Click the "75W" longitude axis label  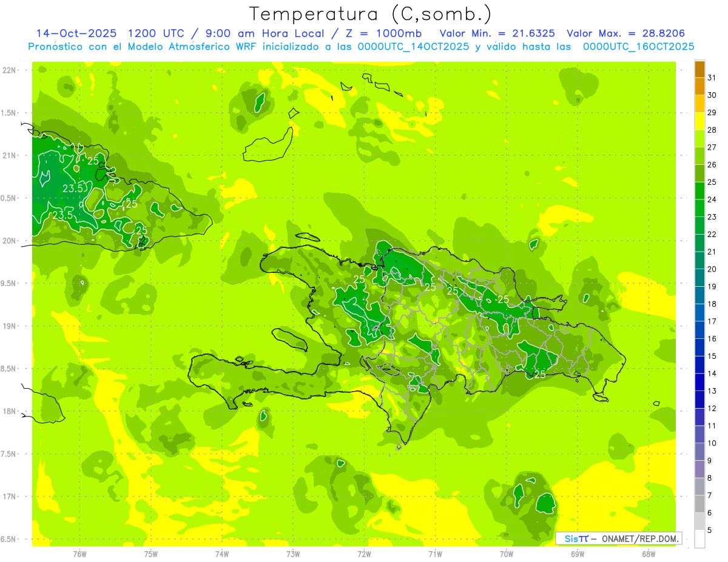tap(151, 554)
